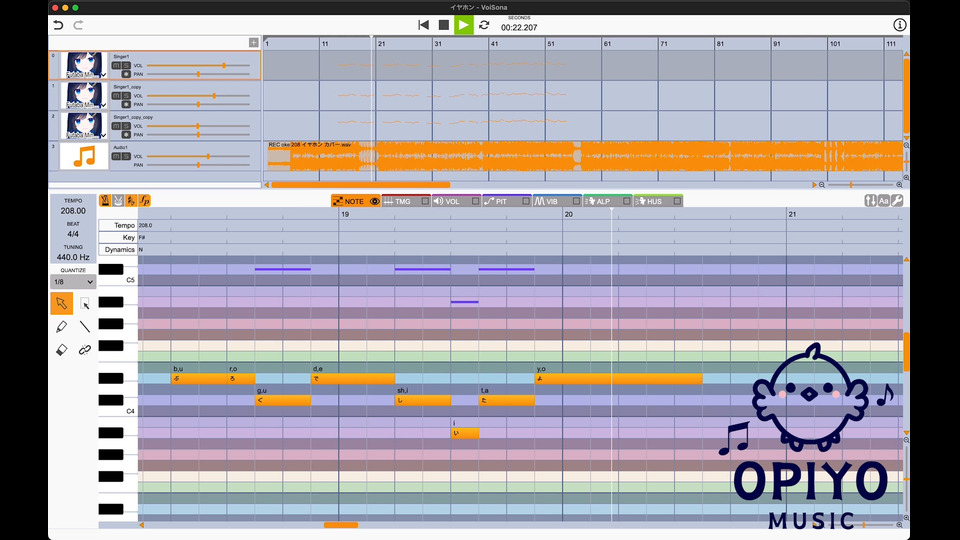The height and width of the screenshot is (540, 960).
Task: Click the link notes tool icon
Action: click(x=85, y=350)
